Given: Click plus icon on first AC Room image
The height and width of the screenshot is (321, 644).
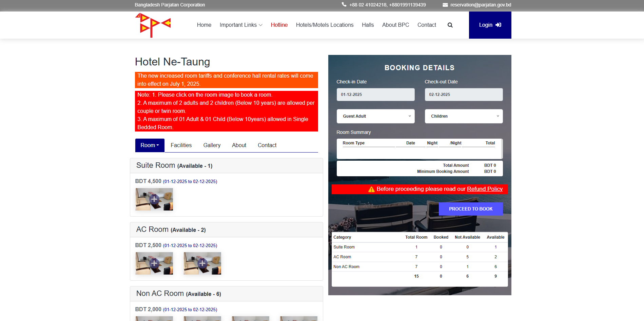Looking at the screenshot, I should point(154,263).
